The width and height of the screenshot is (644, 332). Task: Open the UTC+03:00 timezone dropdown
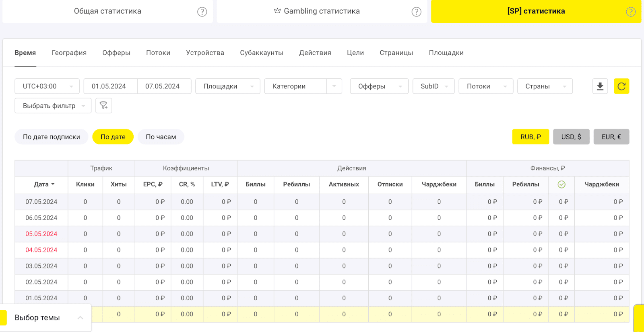(x=47, y=86)
